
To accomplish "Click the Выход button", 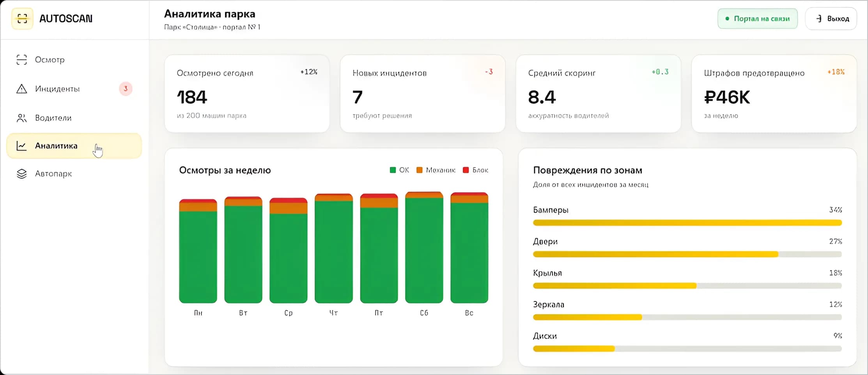I will coord(831,19).
